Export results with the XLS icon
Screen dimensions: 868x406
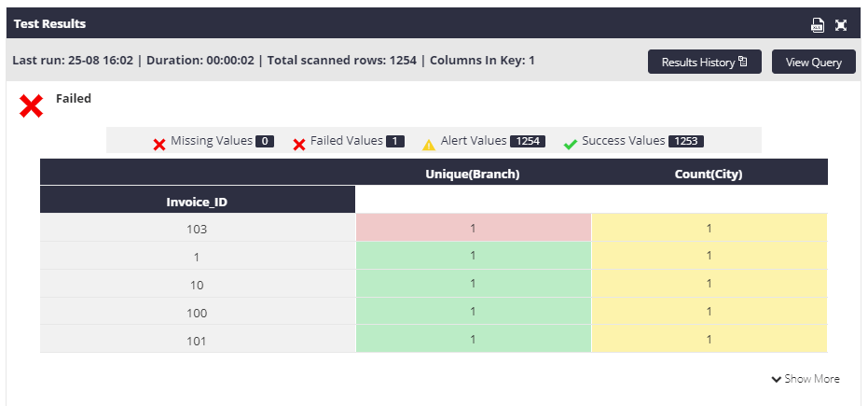[x=817, y=25]
